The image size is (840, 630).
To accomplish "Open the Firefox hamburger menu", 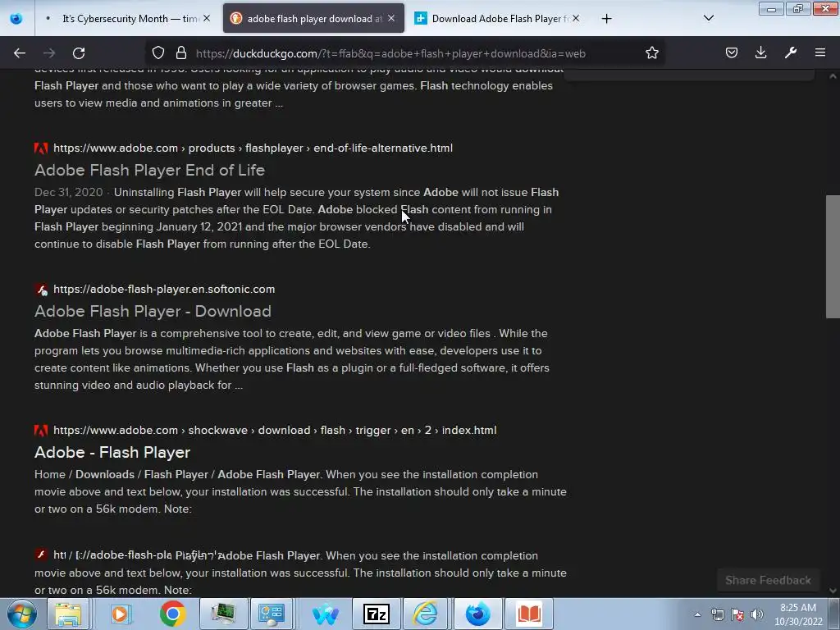I will [x=820, y=52].
